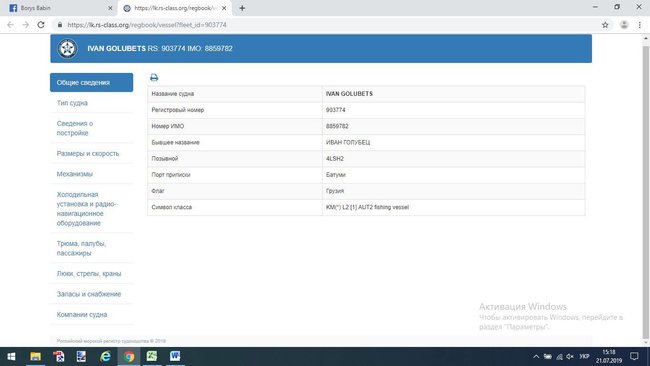The height and width of the screenshot is (366, 650).
Task: Click the port value Батуми
Action: point(336,175)
